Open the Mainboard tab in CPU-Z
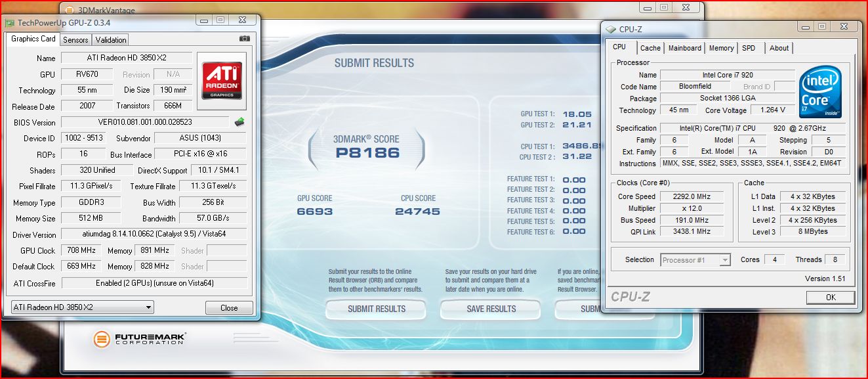The height and width of the screenshot is (379, 868). tap(685, 48)
